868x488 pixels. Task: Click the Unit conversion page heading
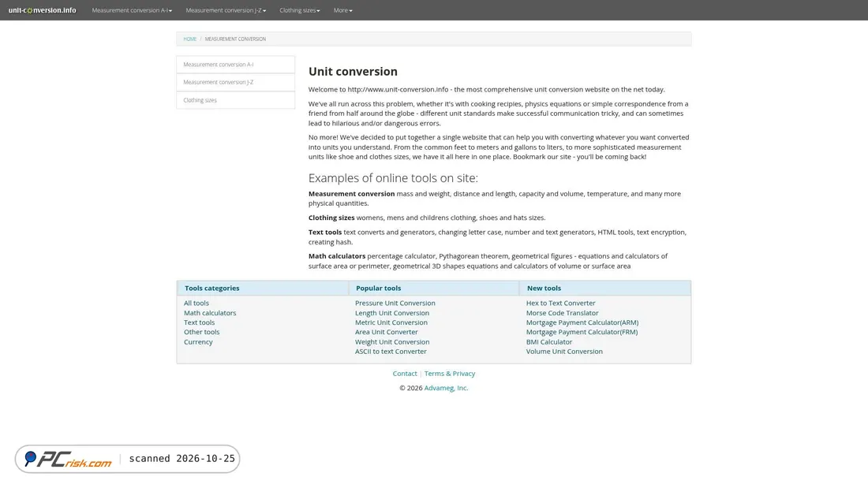(x=354, y=72)
